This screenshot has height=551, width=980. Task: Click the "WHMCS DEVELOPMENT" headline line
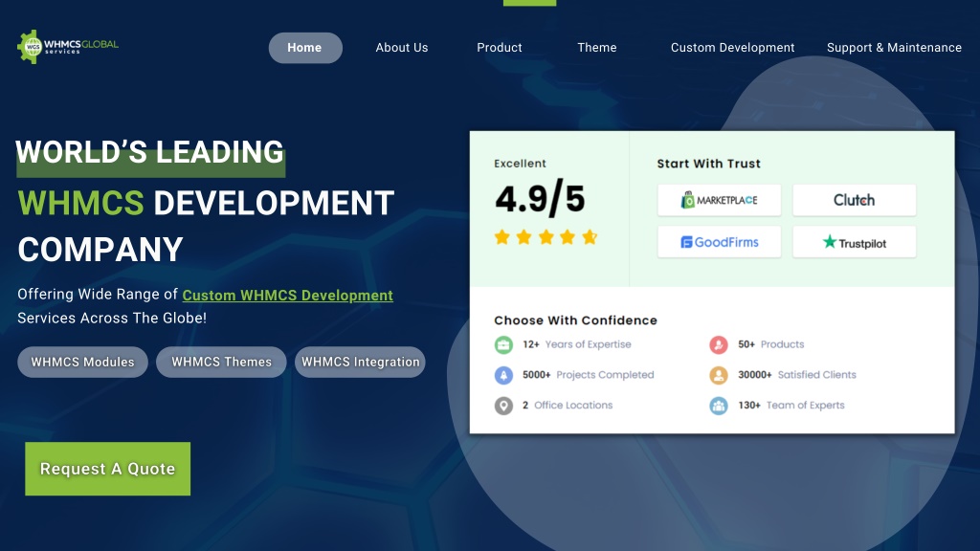click(x=206, y=204)
